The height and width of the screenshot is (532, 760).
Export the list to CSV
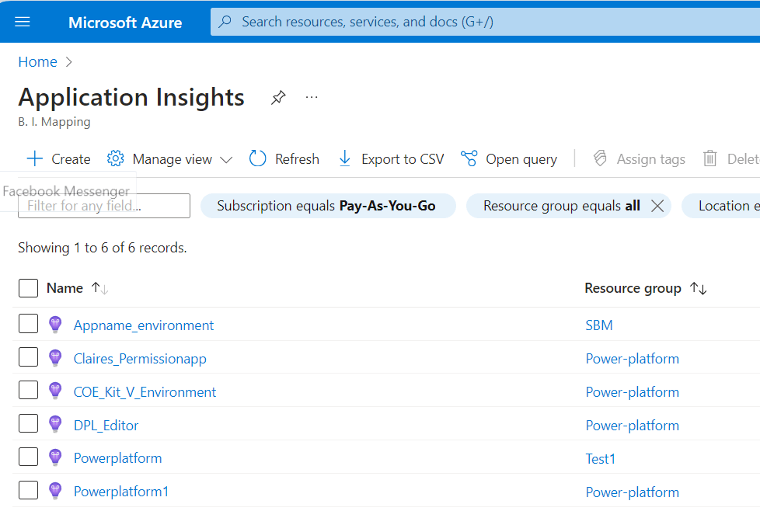click(391, 159)
